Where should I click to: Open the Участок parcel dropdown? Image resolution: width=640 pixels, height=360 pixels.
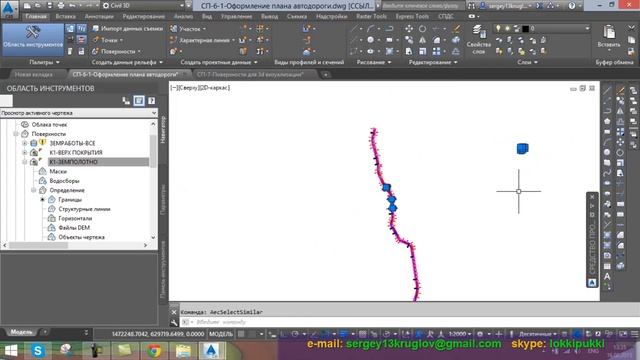tap(188, 29)
